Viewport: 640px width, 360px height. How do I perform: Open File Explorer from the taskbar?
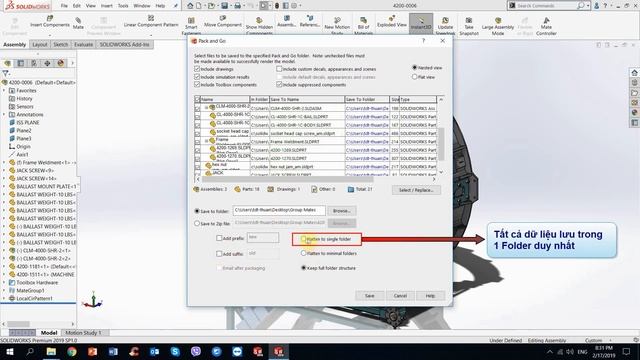51,351
